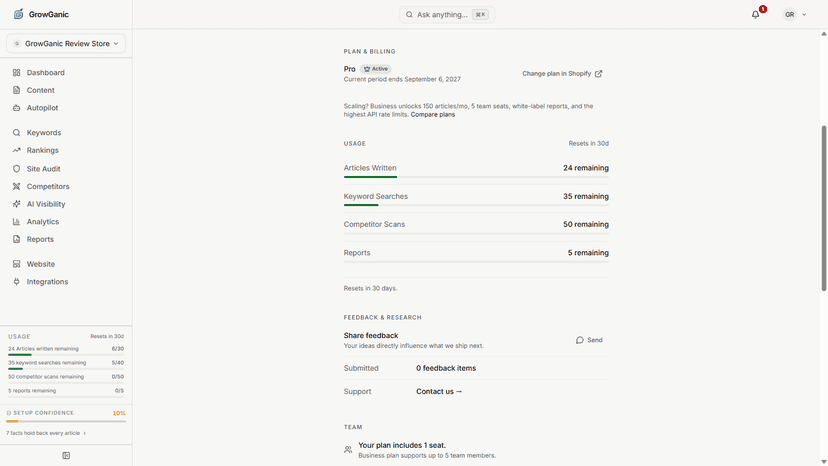Viewport: 828px width, 466px height.
Task: Click the Site Audit shield icon
Action: click(x=16, y=169)
